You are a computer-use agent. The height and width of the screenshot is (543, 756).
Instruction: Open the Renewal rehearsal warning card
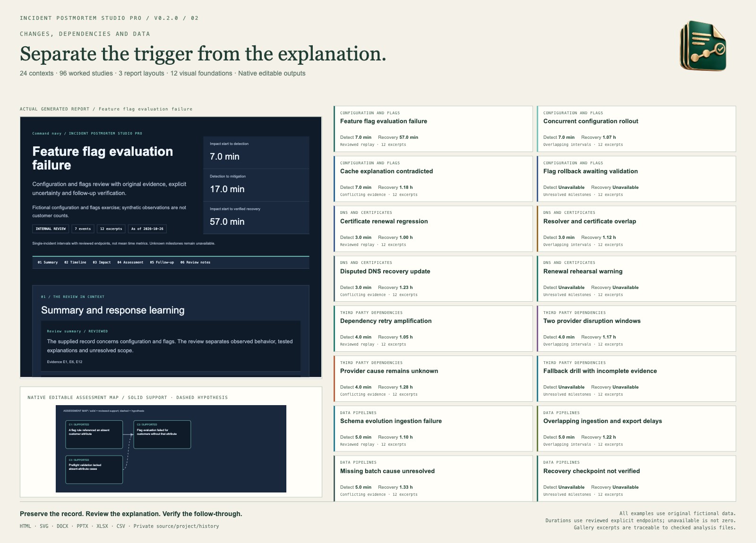coord(636,279)
